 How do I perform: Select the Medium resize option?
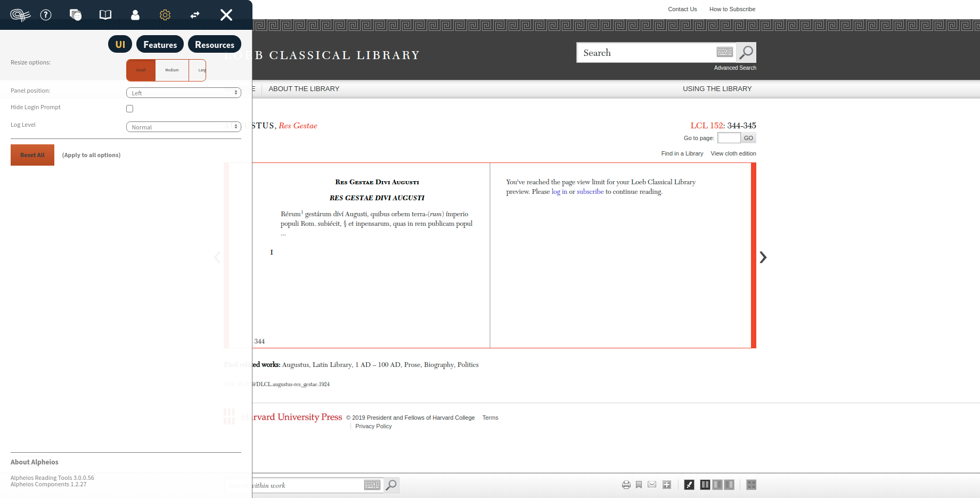coord(171,70)
